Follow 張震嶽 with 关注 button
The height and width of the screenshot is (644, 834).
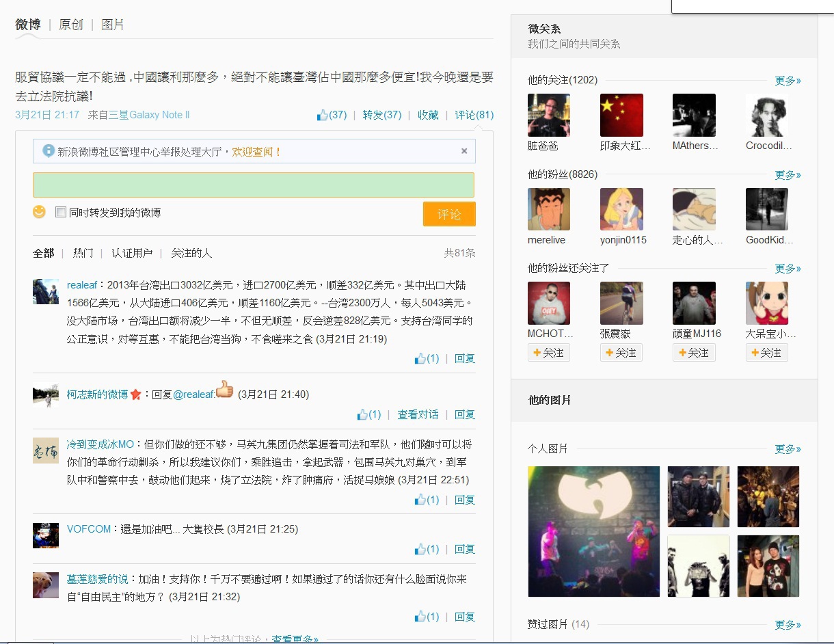pyautogui.click(x=621, y=353)
